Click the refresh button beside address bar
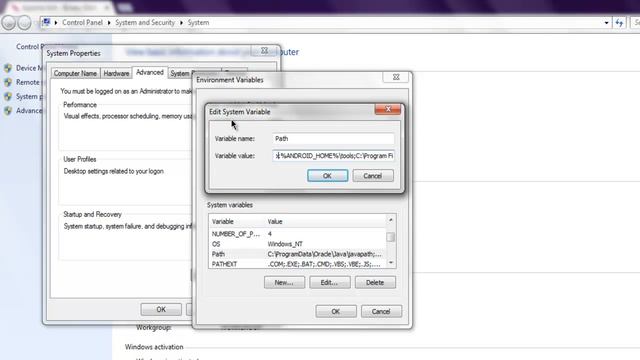The width and height of the screenshot is (640, 360). [x=619, y=23]
